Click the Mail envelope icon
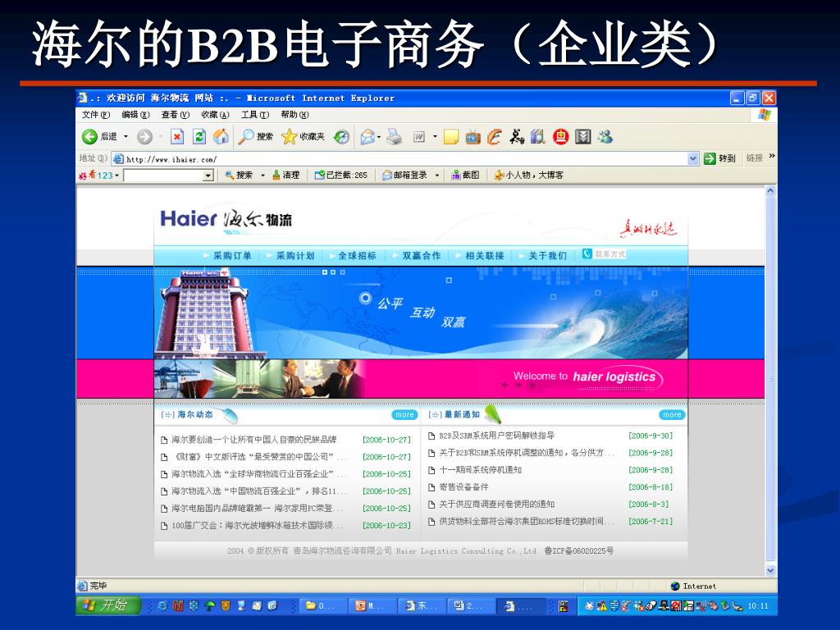This screenshot has width=840, height=630. point(367,137)
